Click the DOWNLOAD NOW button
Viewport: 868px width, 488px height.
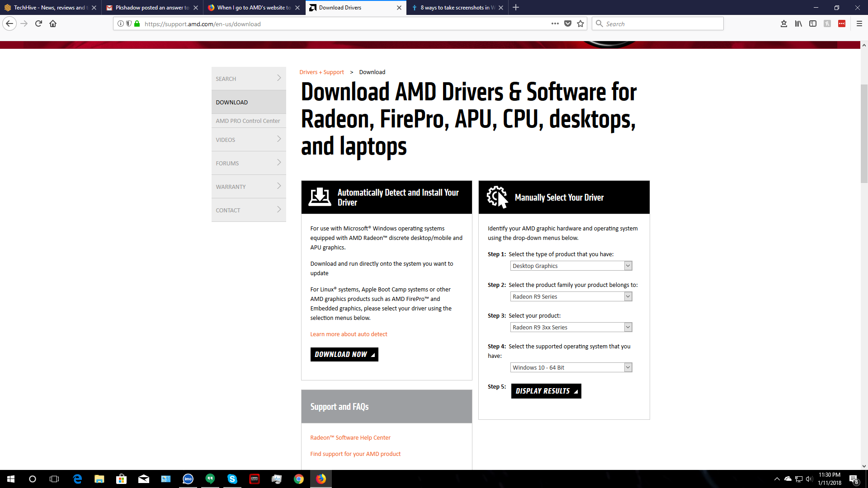[x=344, y=354]
